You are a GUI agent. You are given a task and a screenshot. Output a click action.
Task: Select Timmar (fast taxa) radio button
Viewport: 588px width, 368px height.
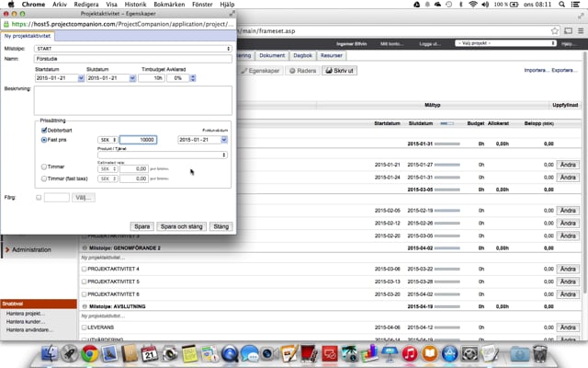pos(44,178)
